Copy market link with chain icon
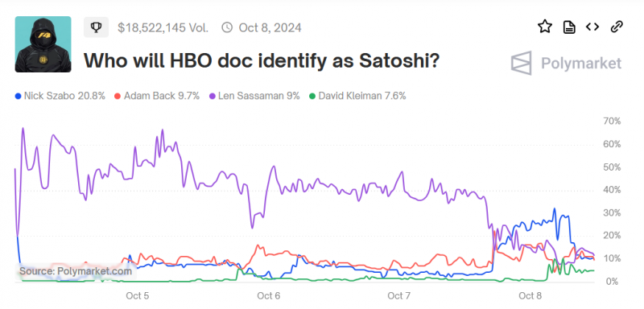 (617, 27)
